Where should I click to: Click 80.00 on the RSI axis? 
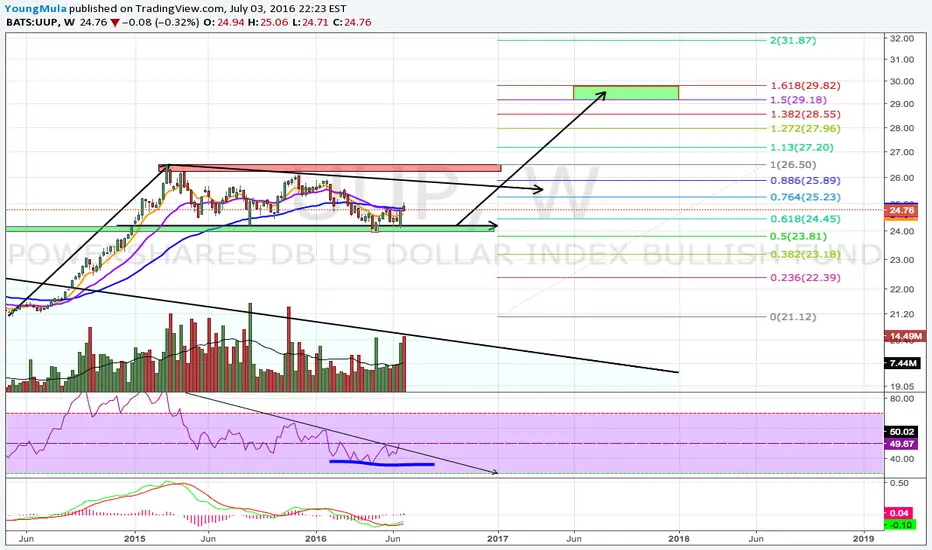point(902,398)
